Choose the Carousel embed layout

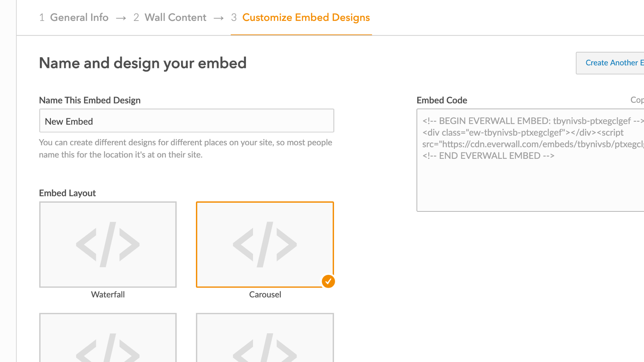click(x=265, y=244)
